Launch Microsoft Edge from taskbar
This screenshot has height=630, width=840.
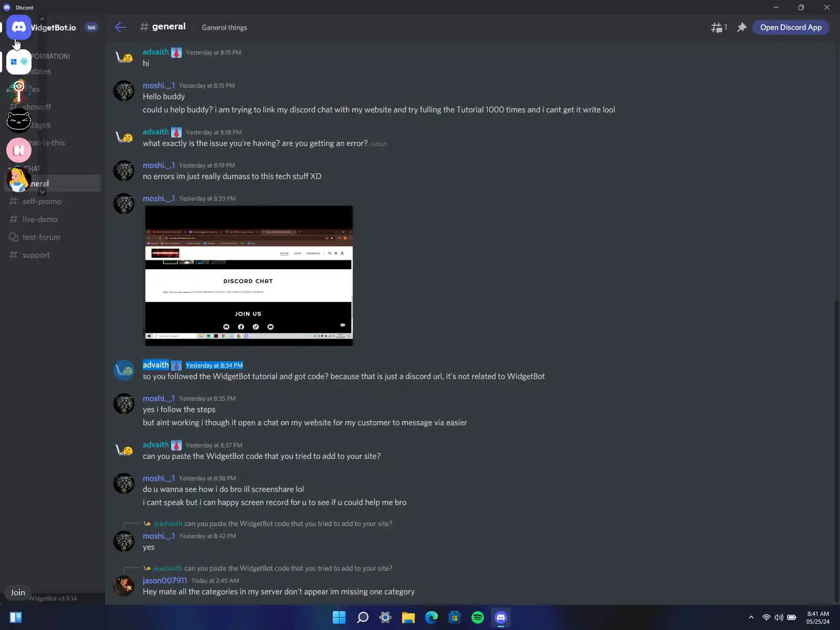point(432,617)
